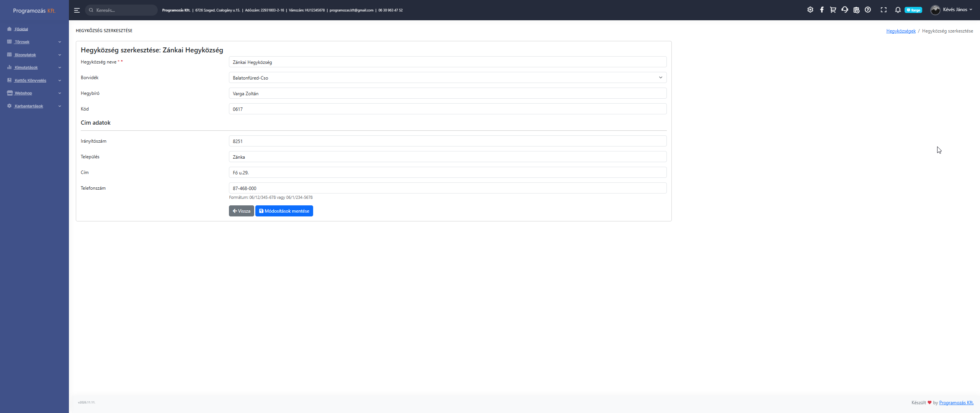
Task: Click the forge badge in header
Action: (x=913, y=10)
